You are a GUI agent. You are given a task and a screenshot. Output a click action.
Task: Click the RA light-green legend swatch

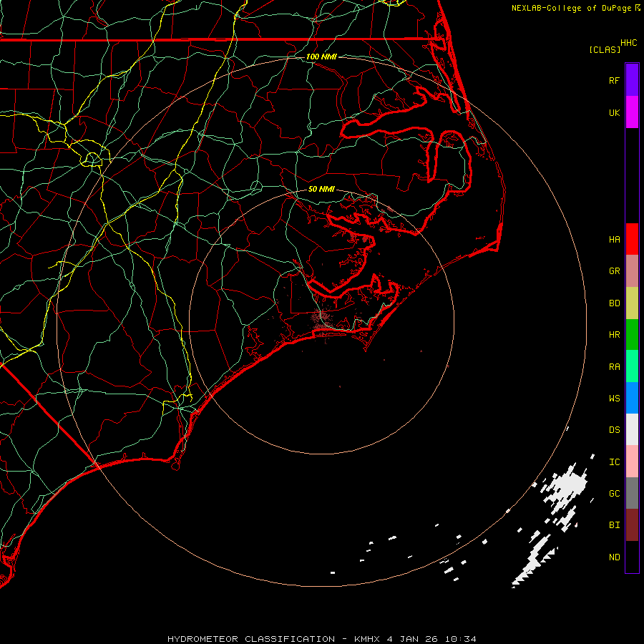pyautogui.click(x=632, y=366)
